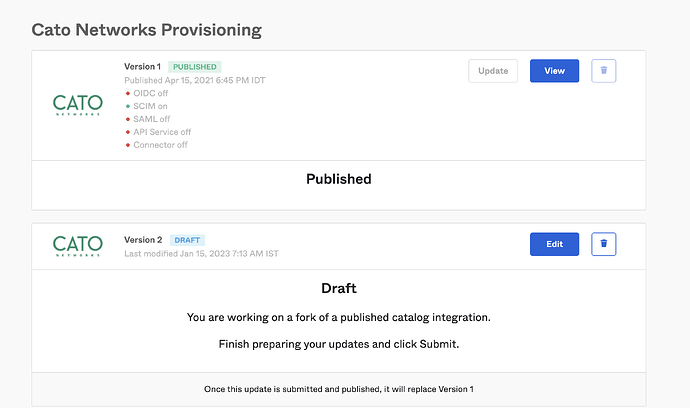Click the Published section heading
690x408 pixels.
338,179
